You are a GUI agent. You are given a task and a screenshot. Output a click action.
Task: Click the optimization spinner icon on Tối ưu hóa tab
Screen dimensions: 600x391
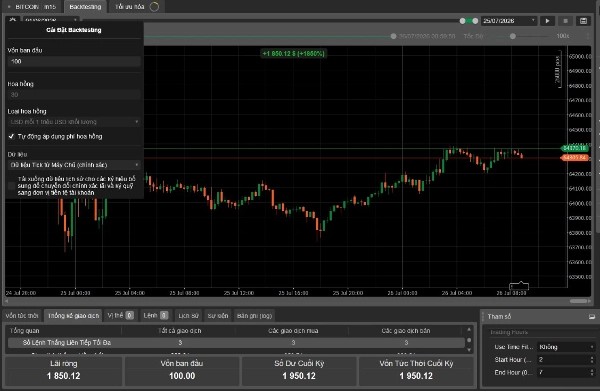coord(154,7)
